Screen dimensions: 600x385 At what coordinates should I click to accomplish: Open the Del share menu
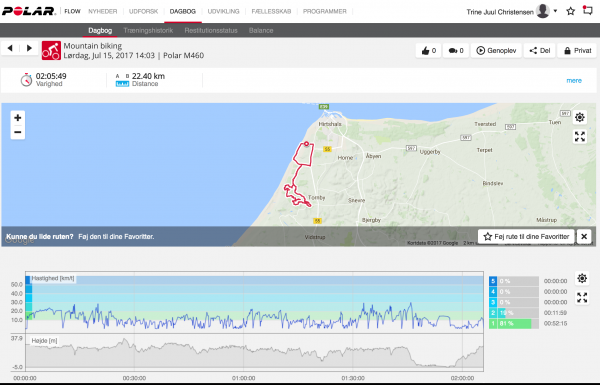(x=540, y=51)
